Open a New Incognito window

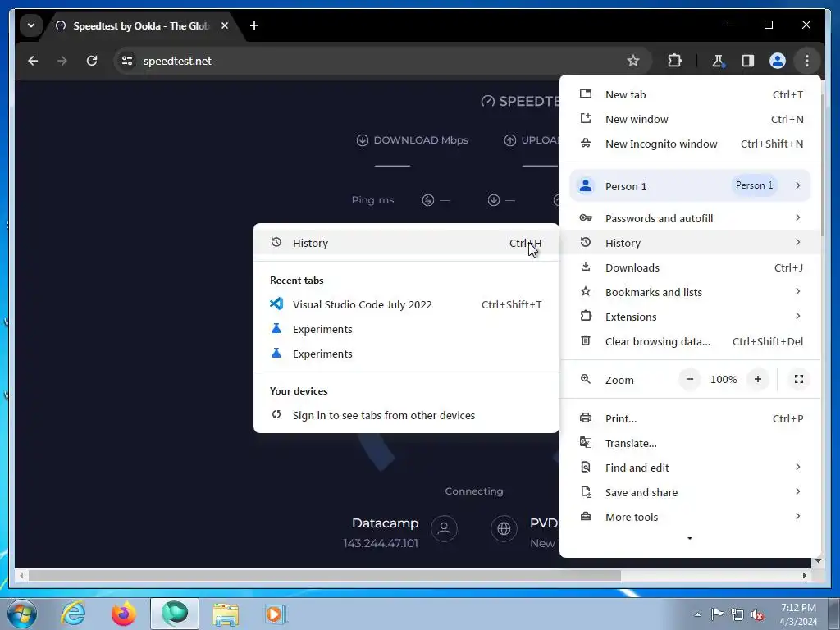tap(690, 144)
